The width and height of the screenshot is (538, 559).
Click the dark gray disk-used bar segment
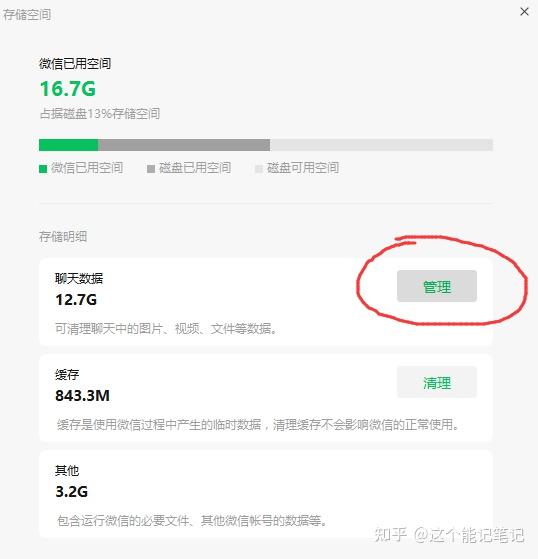184,145
